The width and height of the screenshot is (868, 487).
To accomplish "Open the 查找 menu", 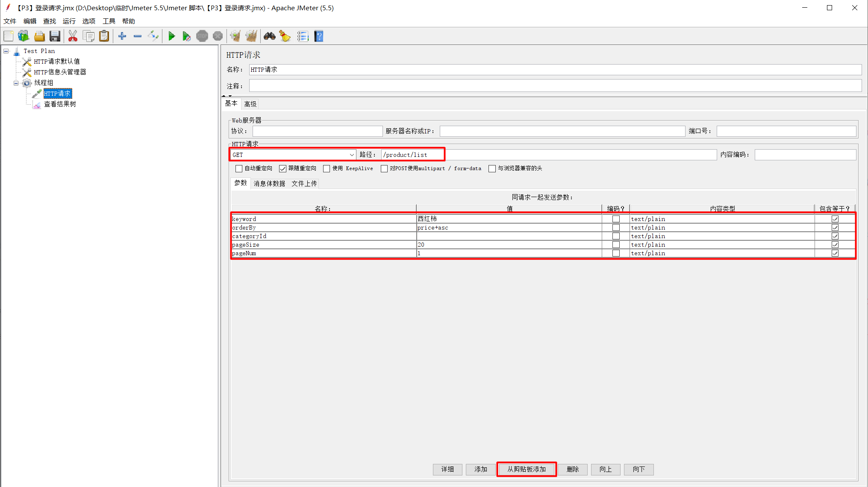I will point(49,21).
